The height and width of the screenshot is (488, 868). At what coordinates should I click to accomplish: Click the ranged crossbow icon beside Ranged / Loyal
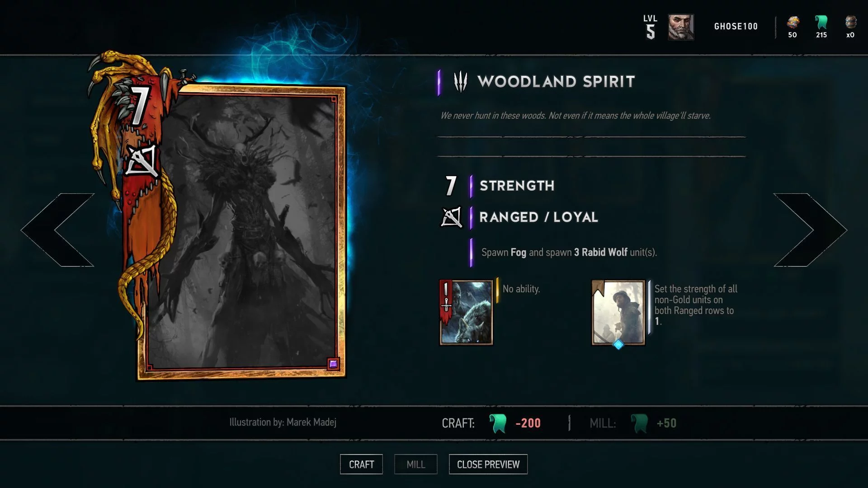[x=451, y=217]
